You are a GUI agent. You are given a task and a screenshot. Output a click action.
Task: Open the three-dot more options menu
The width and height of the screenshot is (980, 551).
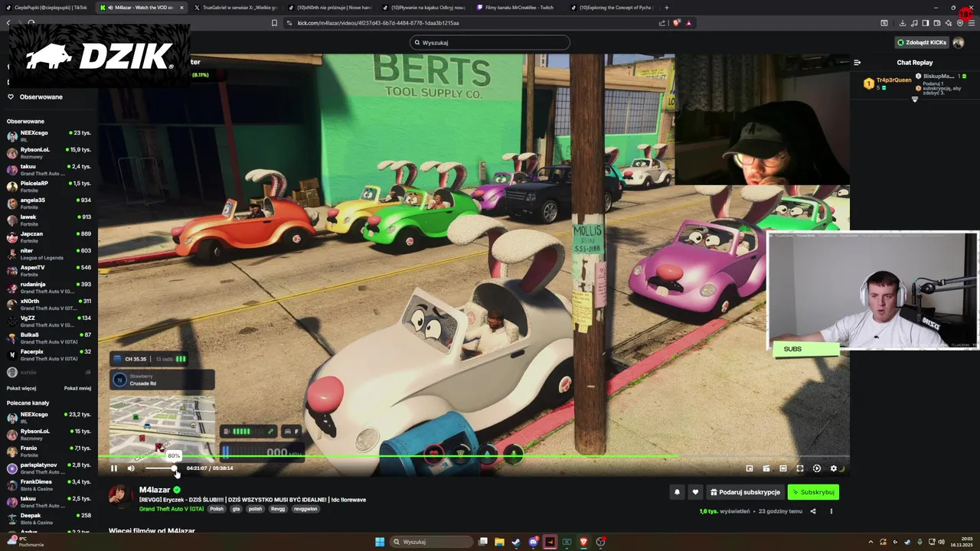[x=831, y=511]
